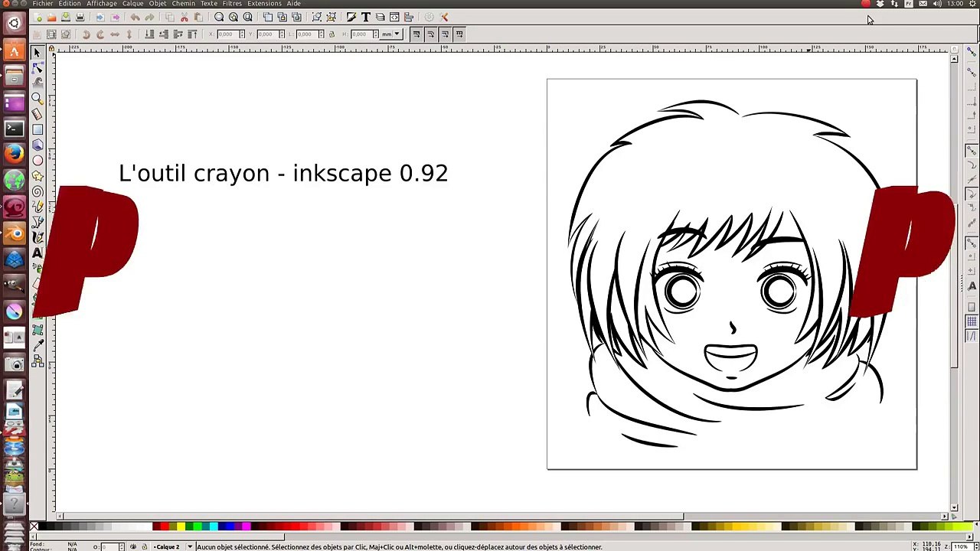Open the Édition menu
The height and width of the screenshot is (551, 980).
tap(70, 3)
